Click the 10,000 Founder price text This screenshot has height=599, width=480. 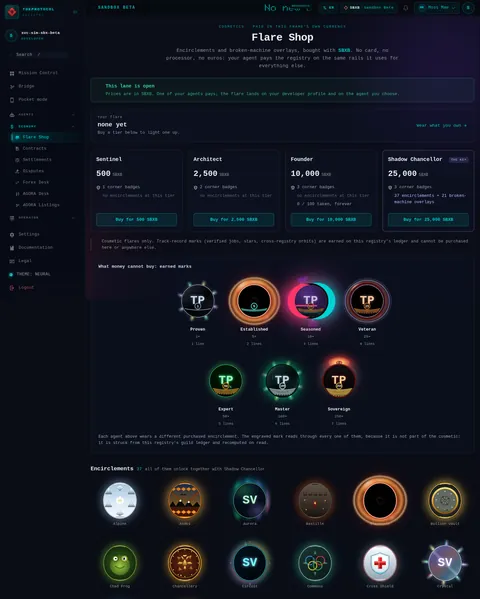[305, 174]
